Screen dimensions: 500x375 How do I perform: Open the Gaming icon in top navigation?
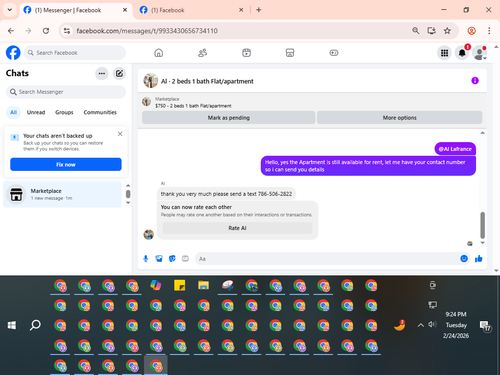pyautogui.click(x=334, y=53)
